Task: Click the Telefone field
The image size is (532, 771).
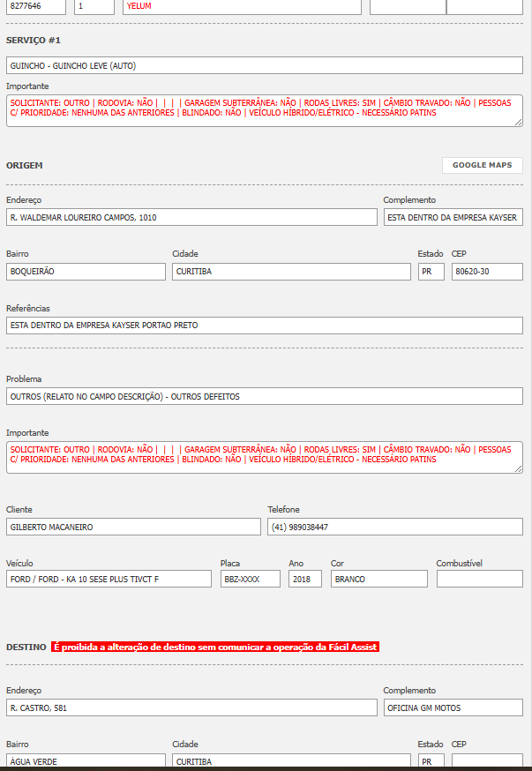Action: click(394, 527)
